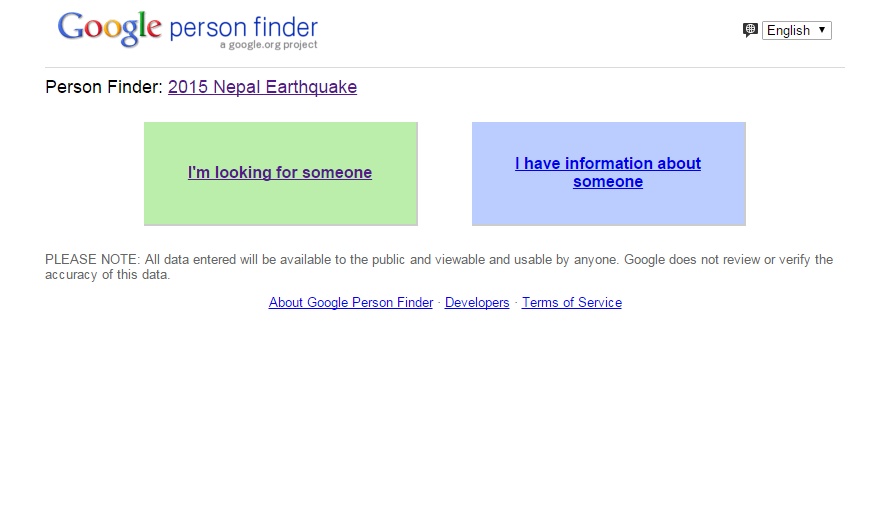Click the horizontal divider under the header
Image resolution: width=880 pixels, height=514 pixels.
[445, 67]
